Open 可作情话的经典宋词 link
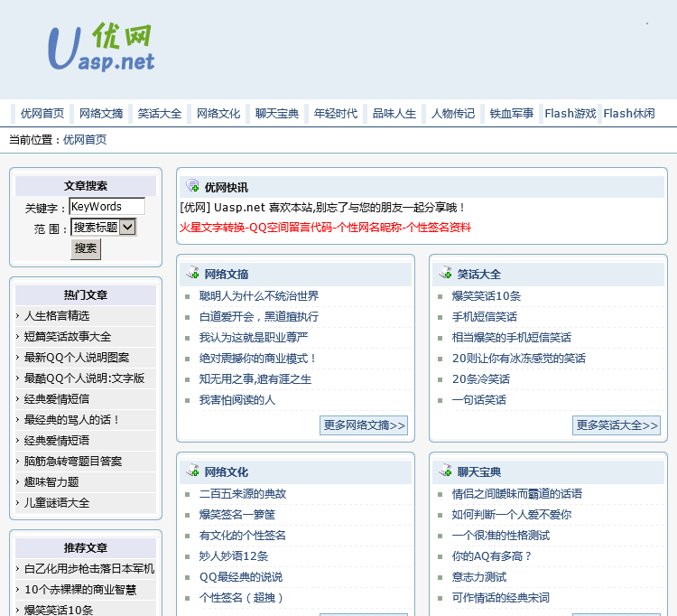 [501, 598]
